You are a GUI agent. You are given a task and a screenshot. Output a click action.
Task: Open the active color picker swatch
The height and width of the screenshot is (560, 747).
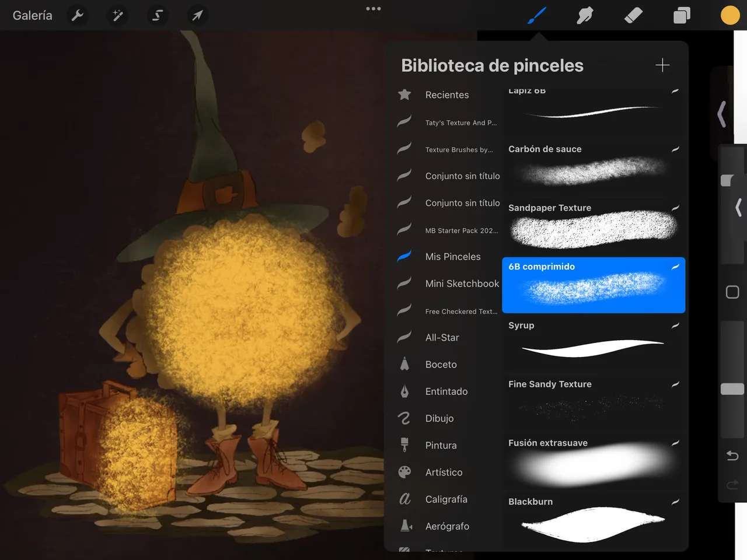(730, 15)
